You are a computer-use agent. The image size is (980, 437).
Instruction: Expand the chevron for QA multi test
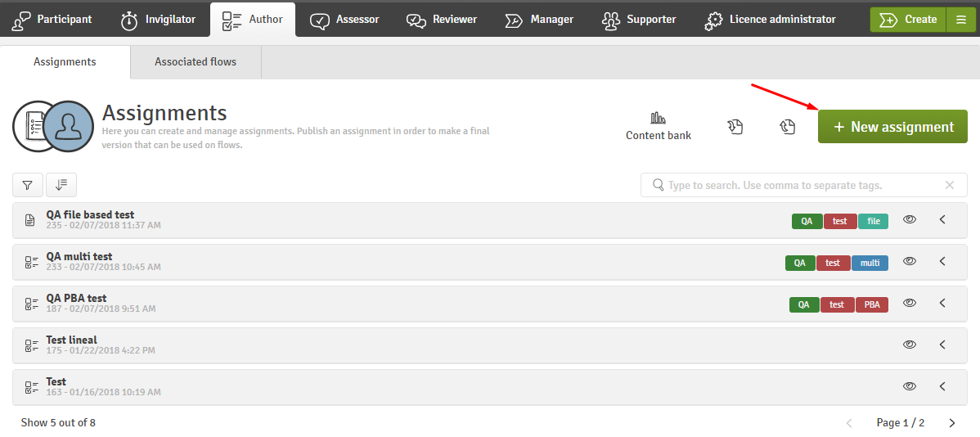tap(943, 261)
